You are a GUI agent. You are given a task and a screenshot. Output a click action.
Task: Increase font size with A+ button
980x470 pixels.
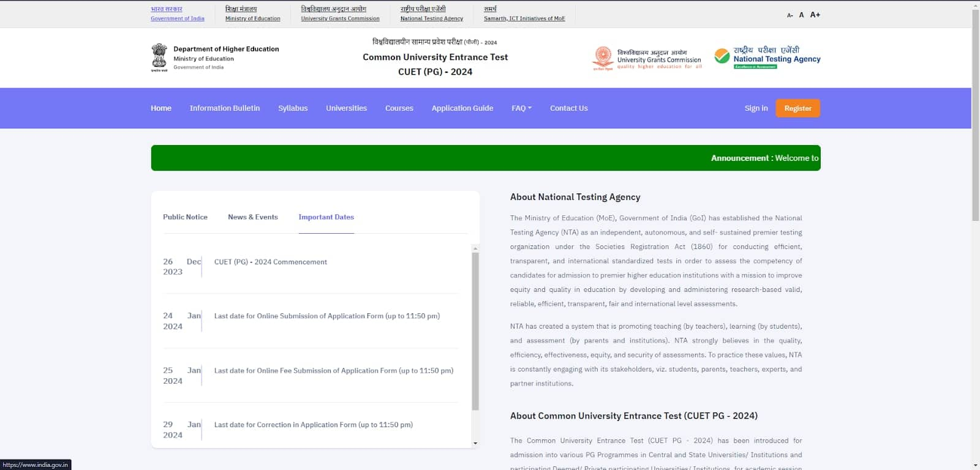[815, 15]
